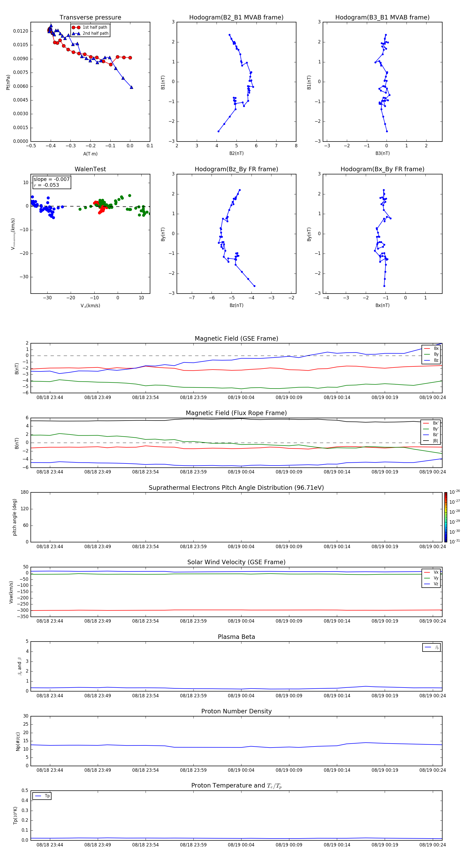This screenshot has width=473, height=868.
Task: Click the "WalenTest" plot title
Action: (90, 169)
